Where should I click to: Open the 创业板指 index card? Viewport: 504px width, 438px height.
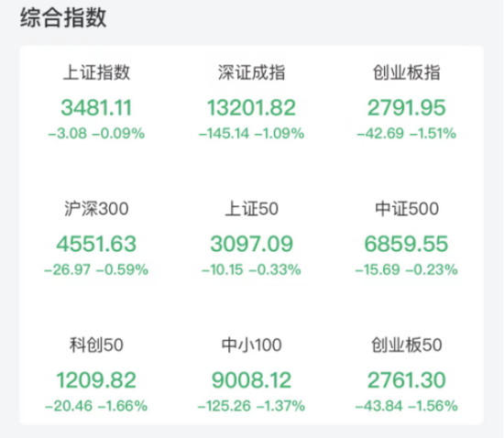click(407, 102)
